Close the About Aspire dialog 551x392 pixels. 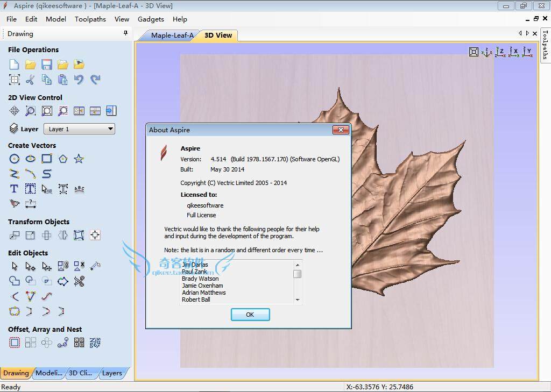(341, 130)
